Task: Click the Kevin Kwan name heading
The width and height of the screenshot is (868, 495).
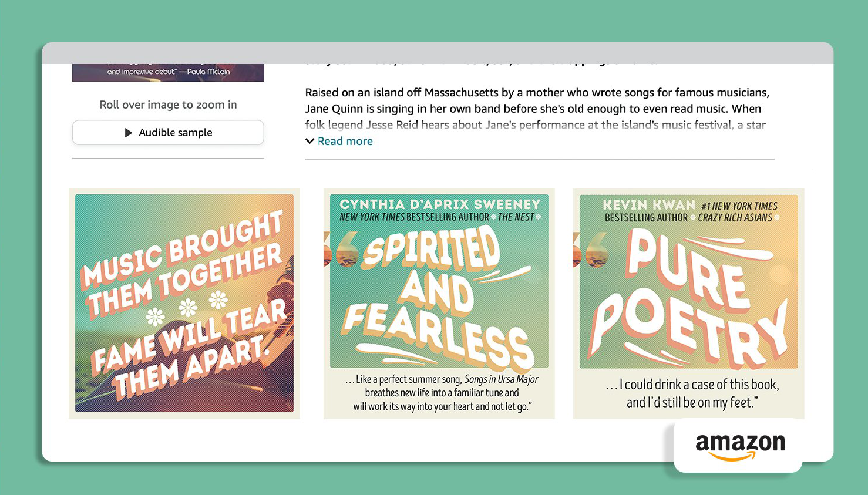Action: point(649,205)
